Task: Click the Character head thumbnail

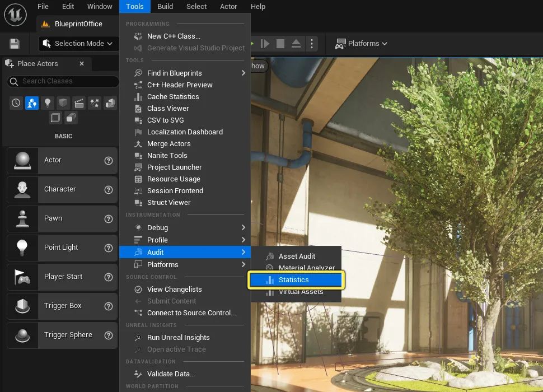Action: pyautogui.click(x=22, y=189)
